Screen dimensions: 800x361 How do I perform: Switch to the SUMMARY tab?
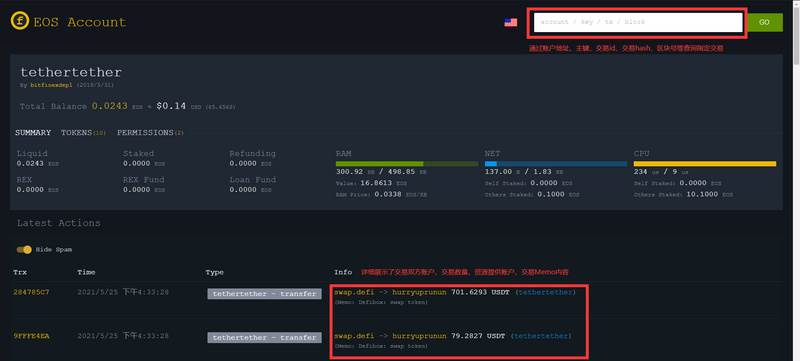click(x=33, y=133)
